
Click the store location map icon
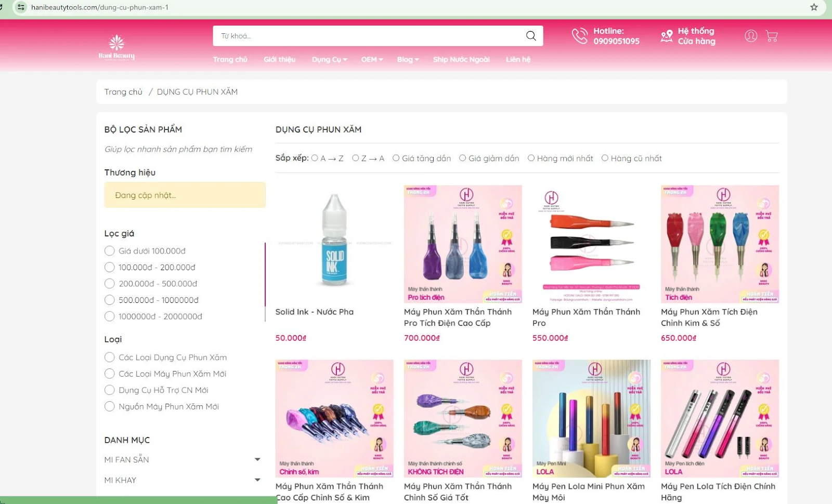(x=666, y=36)
